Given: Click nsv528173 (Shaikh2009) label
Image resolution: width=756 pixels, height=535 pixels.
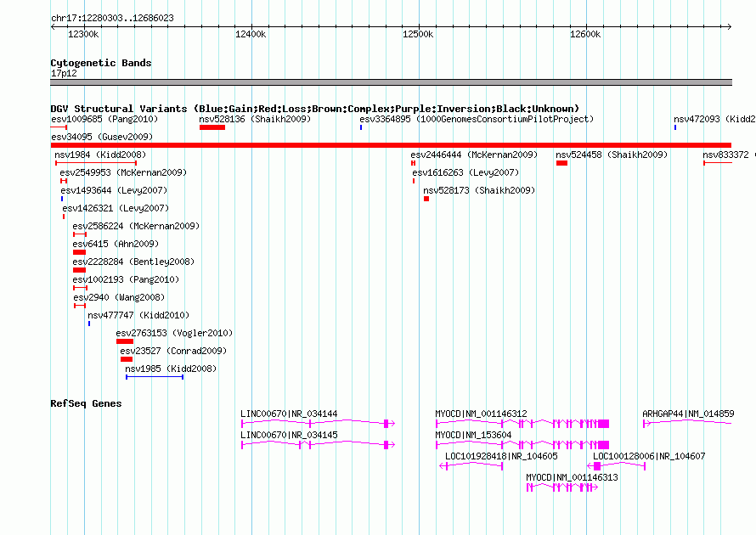Looking at the screenshot, I should pos(479,190).
